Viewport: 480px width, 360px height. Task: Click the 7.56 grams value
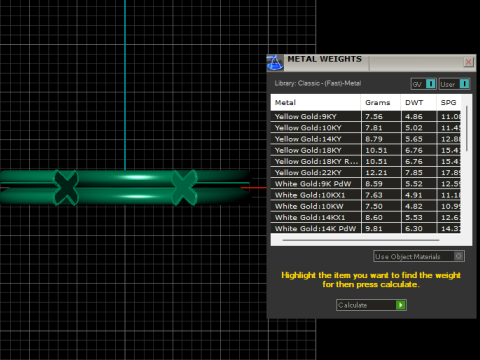(x=374, y=117)
